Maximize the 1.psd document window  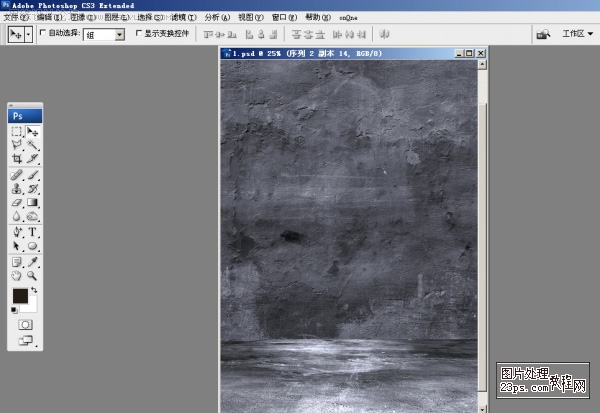(x=470, y=53)
